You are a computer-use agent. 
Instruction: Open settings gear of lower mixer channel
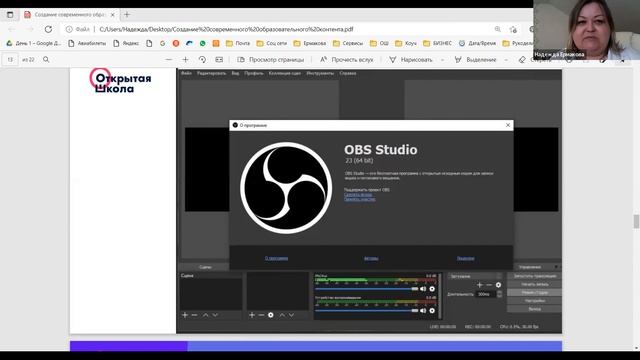(432, 311)
